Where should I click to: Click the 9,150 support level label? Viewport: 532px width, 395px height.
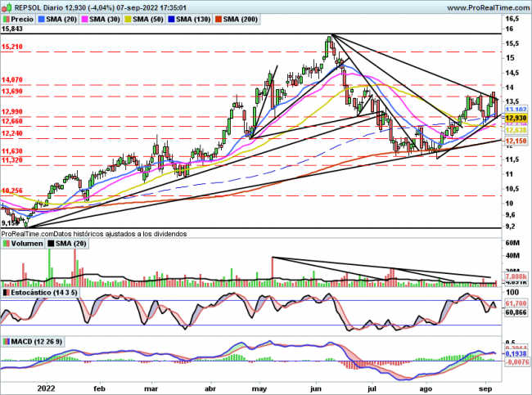coord(10,223)
